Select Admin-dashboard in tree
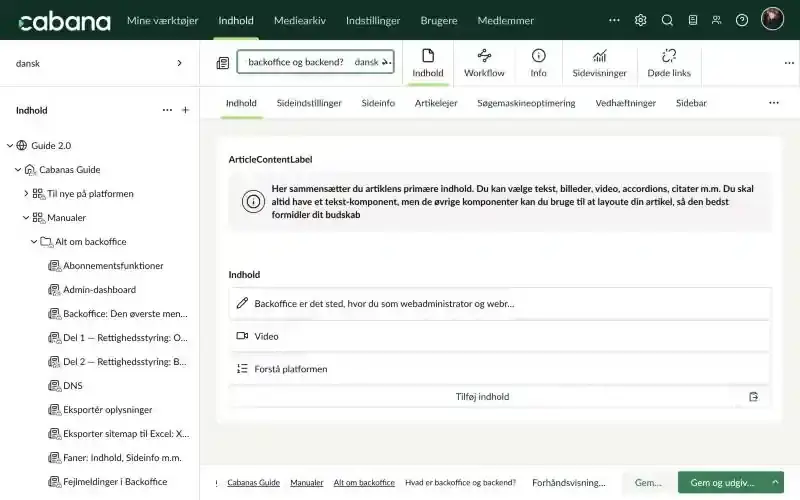800x500 pixels. 99,290
